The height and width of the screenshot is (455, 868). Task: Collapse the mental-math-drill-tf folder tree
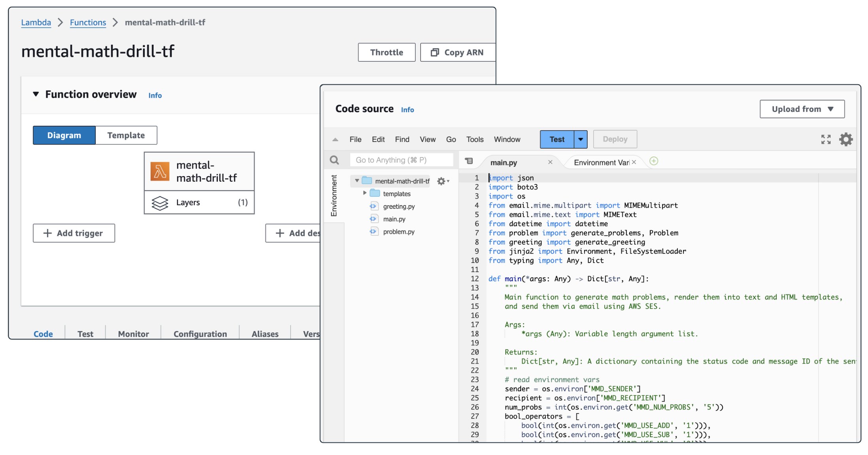[x=357, y=181]
